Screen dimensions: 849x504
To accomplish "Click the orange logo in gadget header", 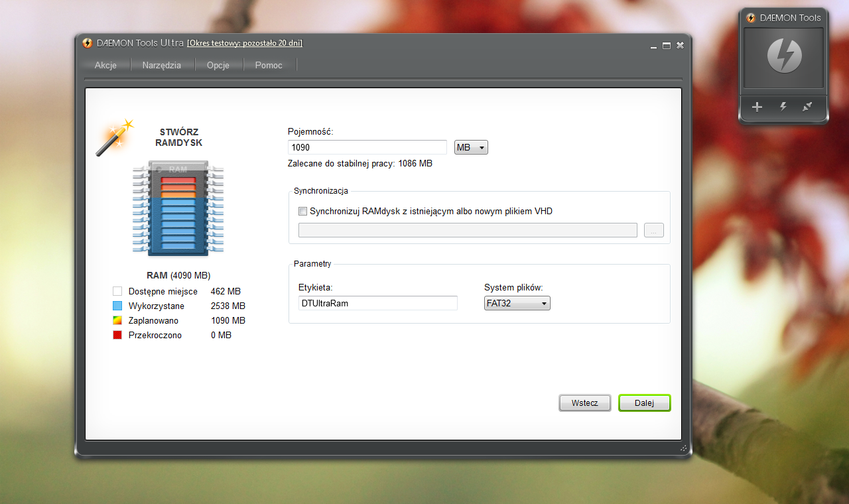I will [751, 18].
